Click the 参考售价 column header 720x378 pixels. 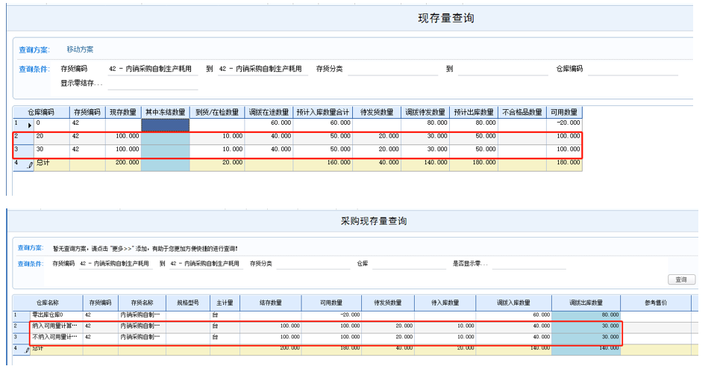click(x=656, y=303)
